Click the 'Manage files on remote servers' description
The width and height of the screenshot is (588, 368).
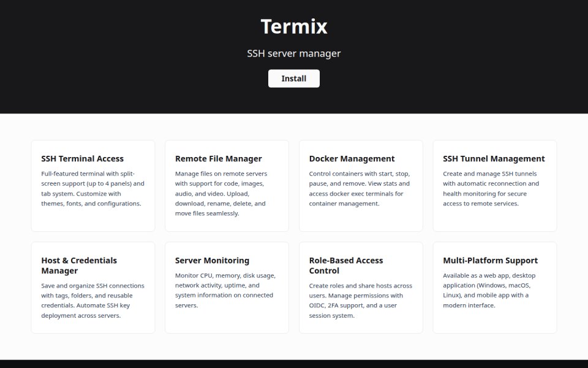pyautogui.click(x=221, y=193)
